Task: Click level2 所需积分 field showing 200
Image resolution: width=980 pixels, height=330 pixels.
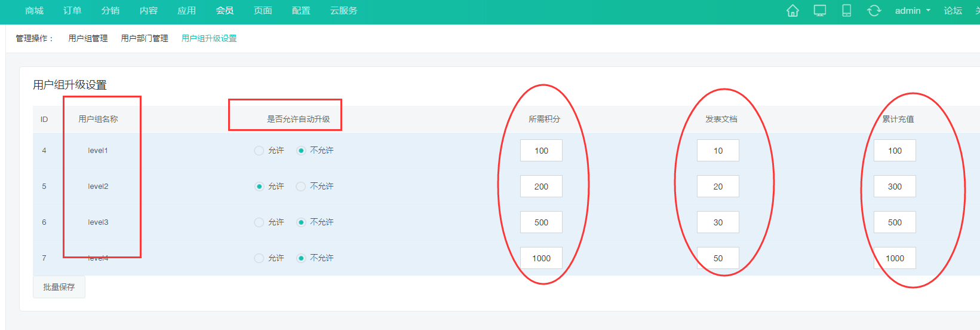Action: (541, 187)
